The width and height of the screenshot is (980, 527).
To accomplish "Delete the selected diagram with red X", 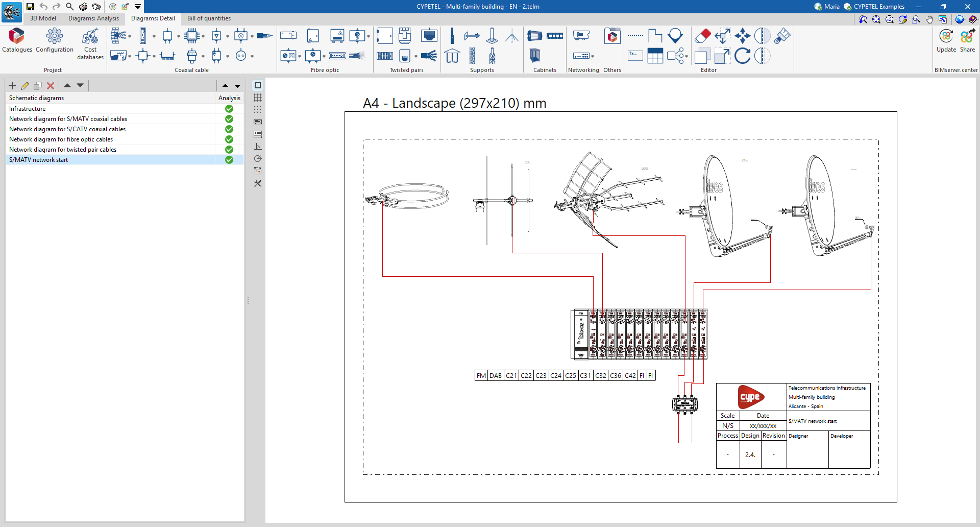I will pos(51,86).
